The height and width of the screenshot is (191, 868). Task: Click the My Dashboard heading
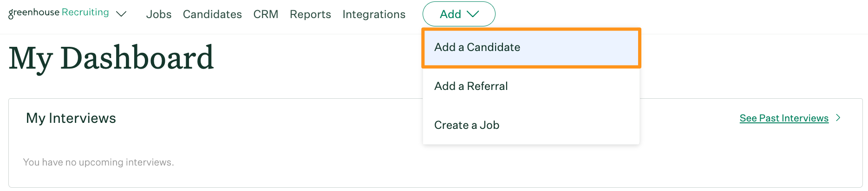(x=111, y=58)
